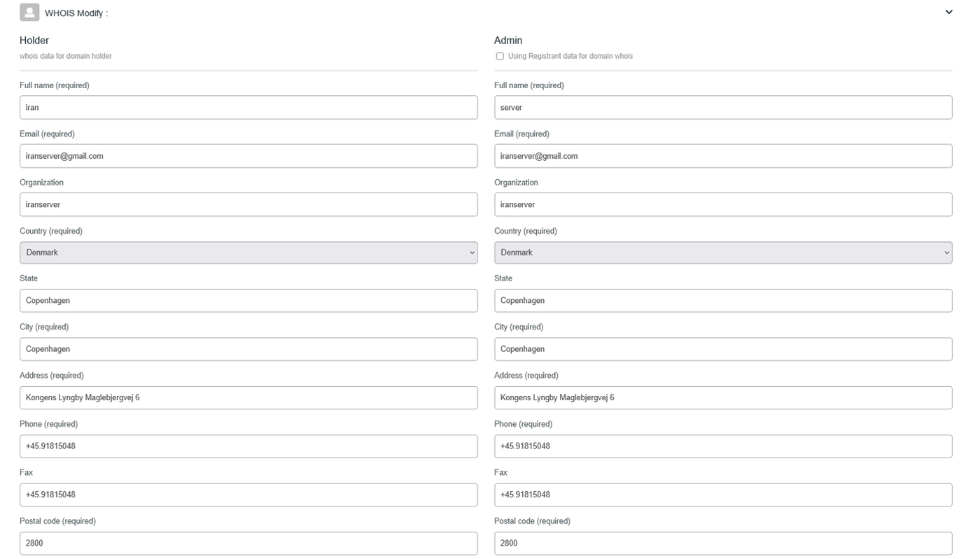Screen dimensions: 980x559
Task: Click the Admin City field
Action: pyautogui.click(x=723, y=349)
